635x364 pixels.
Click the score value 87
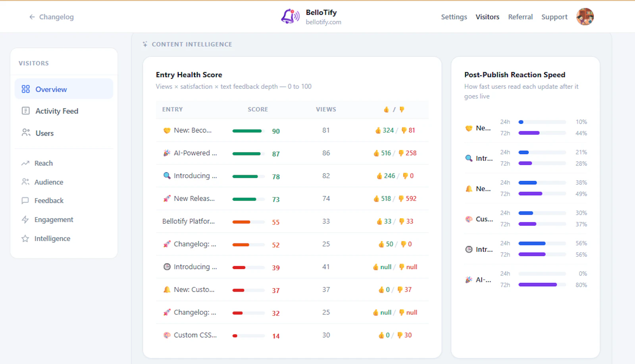(x=276, y=154)
